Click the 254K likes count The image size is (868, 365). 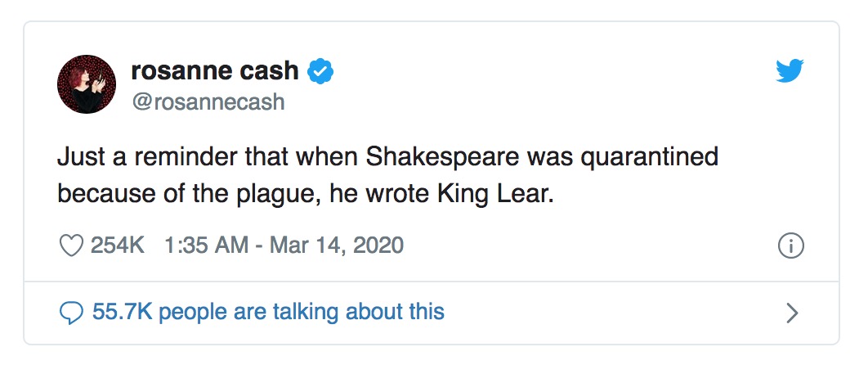tap(118, 245)
